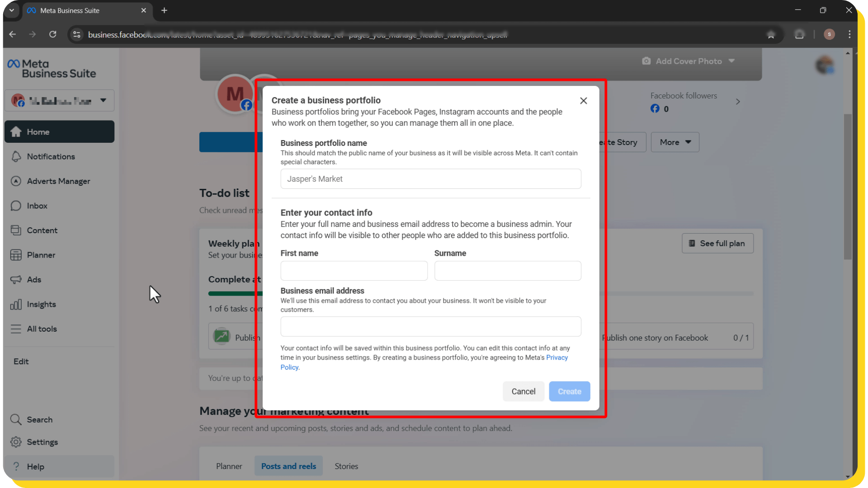
Task: Open Adverts Manager from sidebar
Action: pyautogui.click(x=58, y=181)
